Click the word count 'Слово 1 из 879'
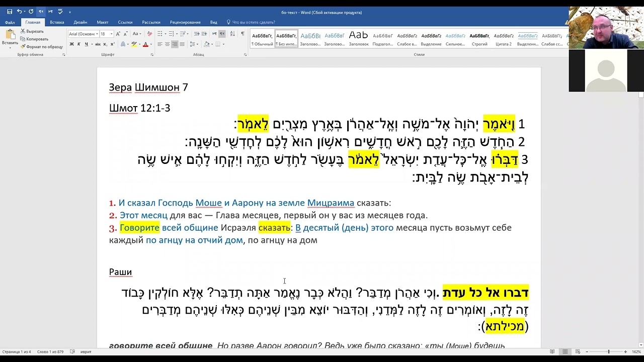Screen dimensions: 644x362 (50, 352)
